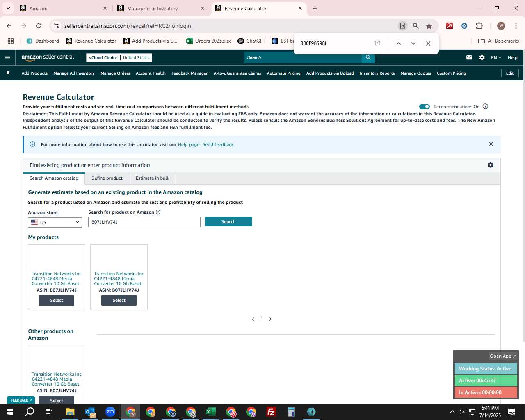Screen dimensions: 525x420
Task: Open the messages envelope icon
Action: tap(469, 57)
